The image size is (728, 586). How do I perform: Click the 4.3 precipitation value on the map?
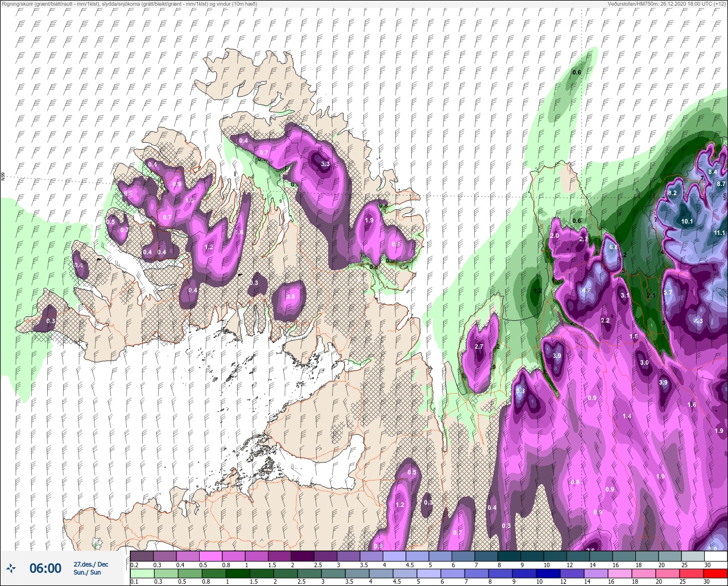[698, 321]
